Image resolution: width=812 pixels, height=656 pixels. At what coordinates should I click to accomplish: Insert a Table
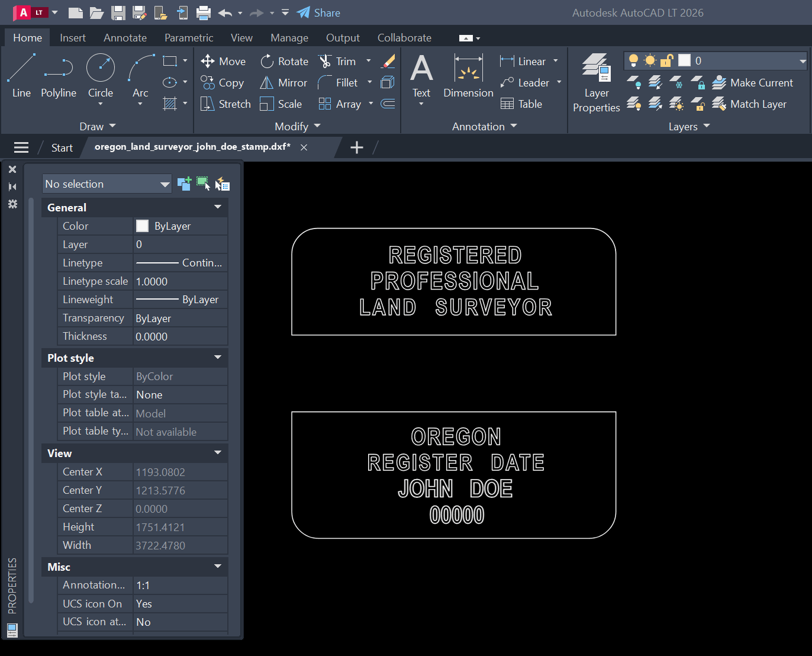[x=521, y=104]
